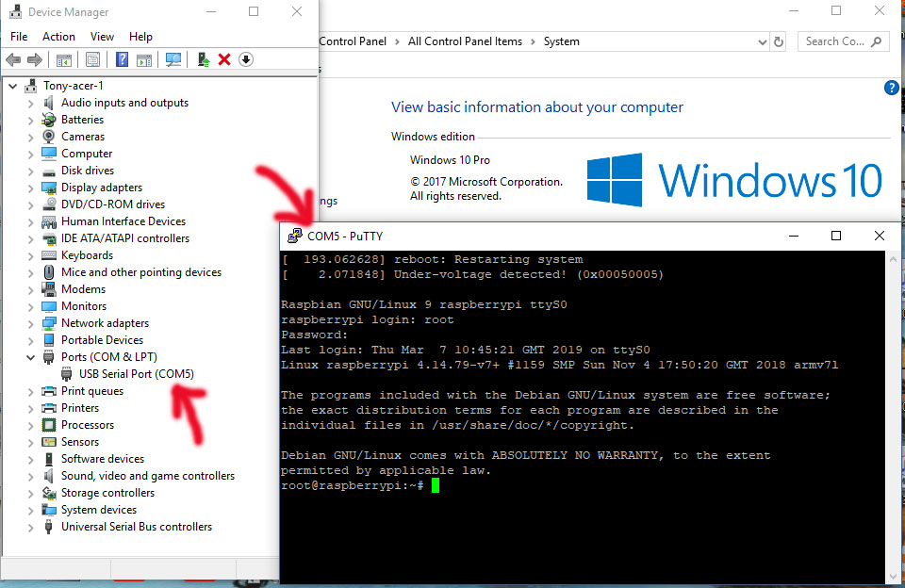Viewport: 905px width, 588px height.
Task: Select the Printers tree item
Action: coord(80,408)
